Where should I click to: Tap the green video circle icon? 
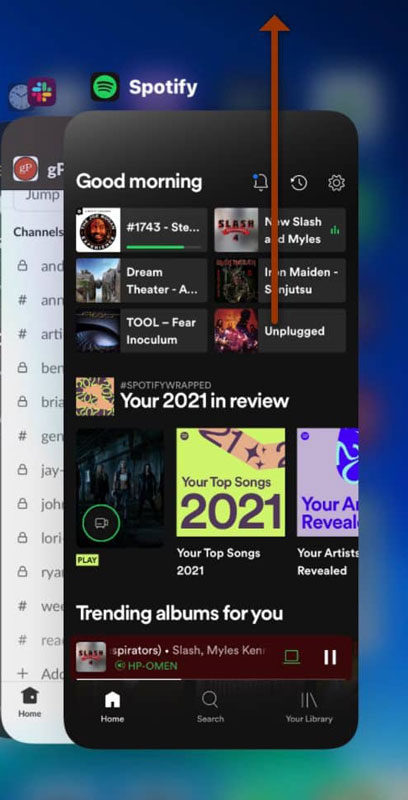point(101,522)
